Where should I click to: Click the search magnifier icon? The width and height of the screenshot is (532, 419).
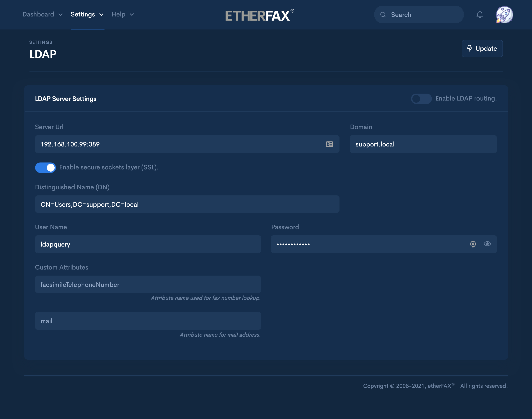coord(383,15)
